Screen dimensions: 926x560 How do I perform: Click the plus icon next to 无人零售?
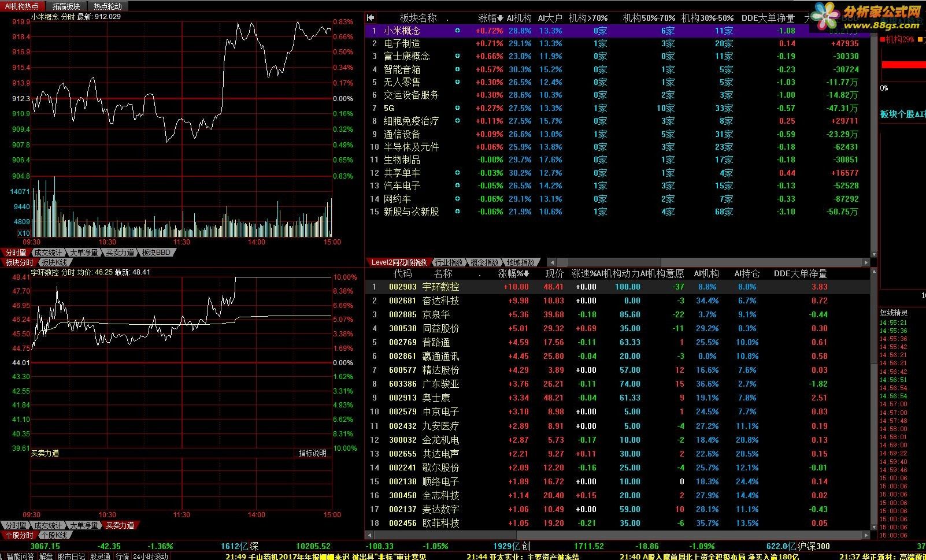click(x=458, y=82)
